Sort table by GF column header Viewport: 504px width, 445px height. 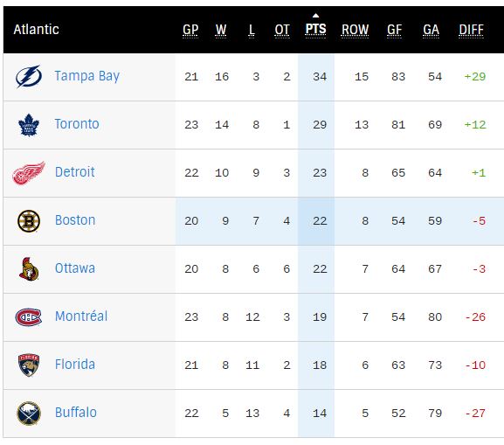coord(395,30)
